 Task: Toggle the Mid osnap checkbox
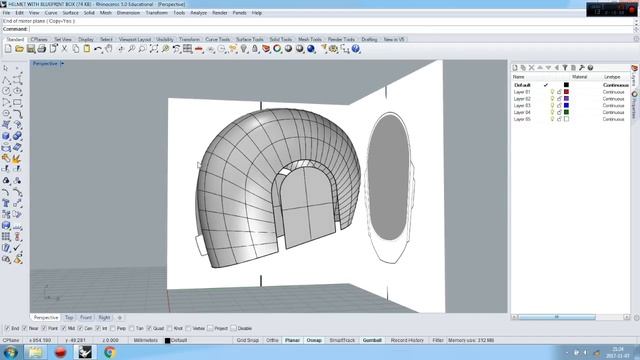click(x=63, y=328)
